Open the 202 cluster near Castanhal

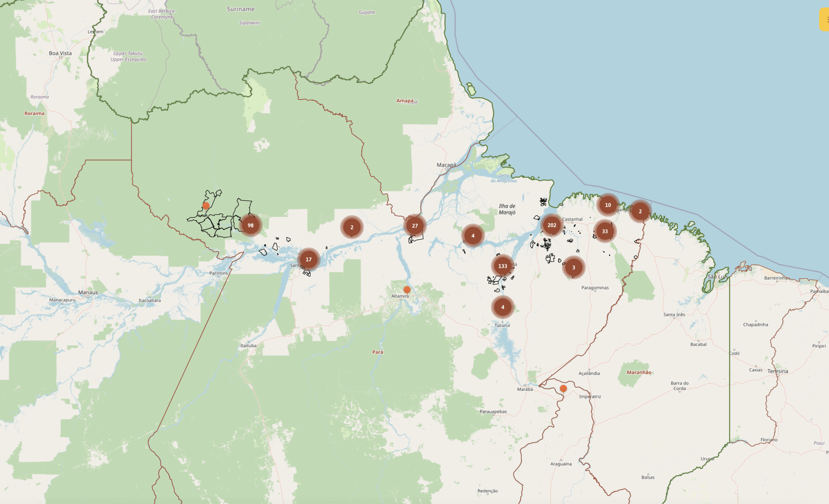pos(551,225)
